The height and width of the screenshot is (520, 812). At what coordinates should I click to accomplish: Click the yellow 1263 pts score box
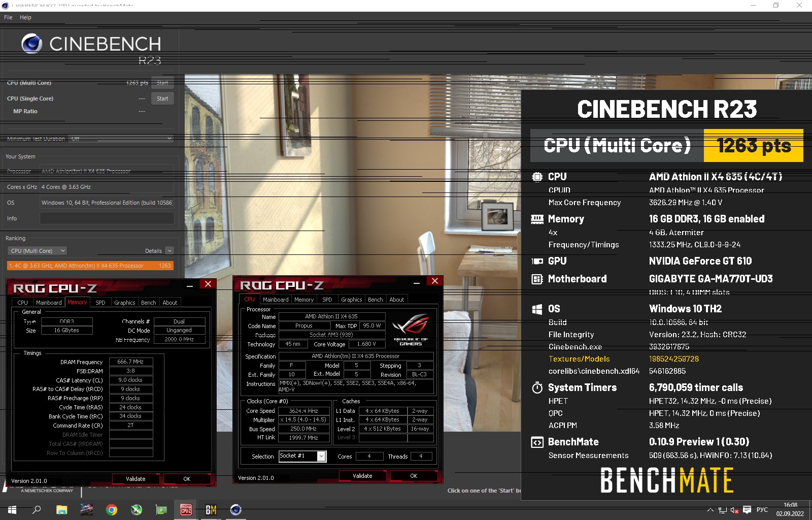pyautogui.click(x=754, y=145)
